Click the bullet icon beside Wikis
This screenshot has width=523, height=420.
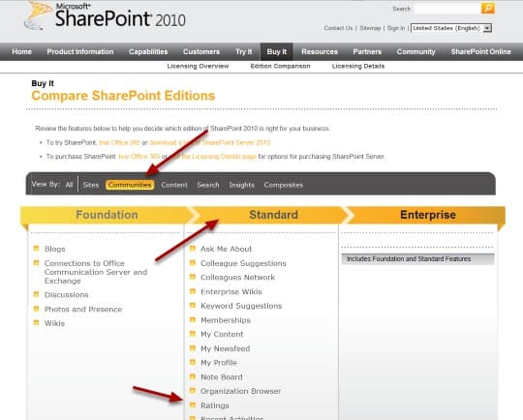(x=37, y=322)
